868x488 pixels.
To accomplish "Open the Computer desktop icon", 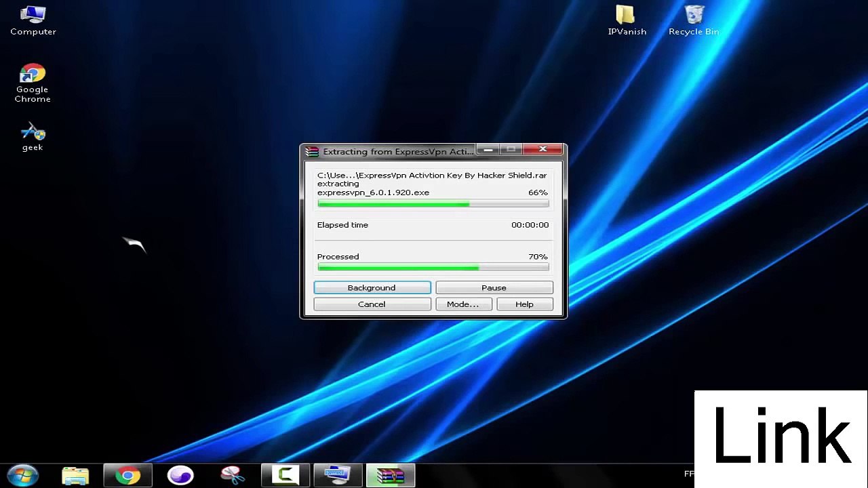I will (x=33, y=21).
